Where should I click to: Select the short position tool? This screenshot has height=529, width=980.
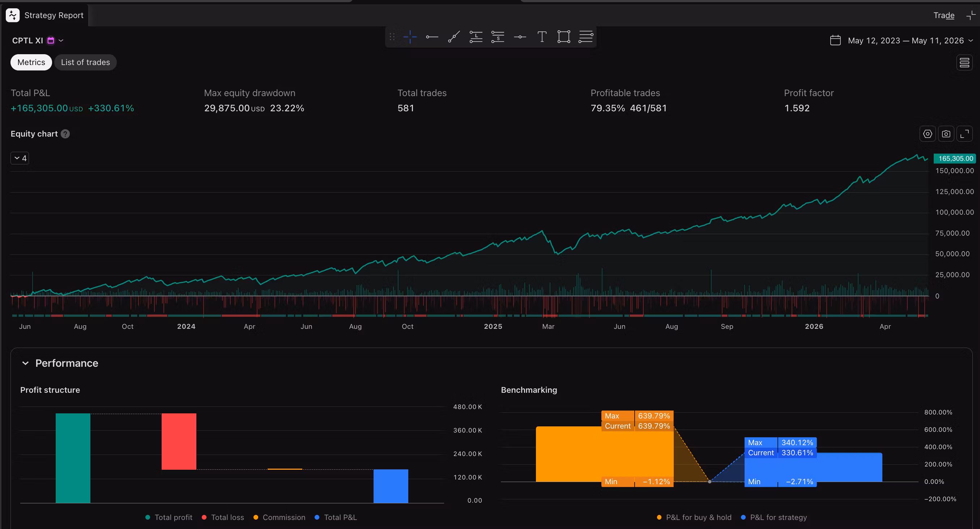(498, 37)
